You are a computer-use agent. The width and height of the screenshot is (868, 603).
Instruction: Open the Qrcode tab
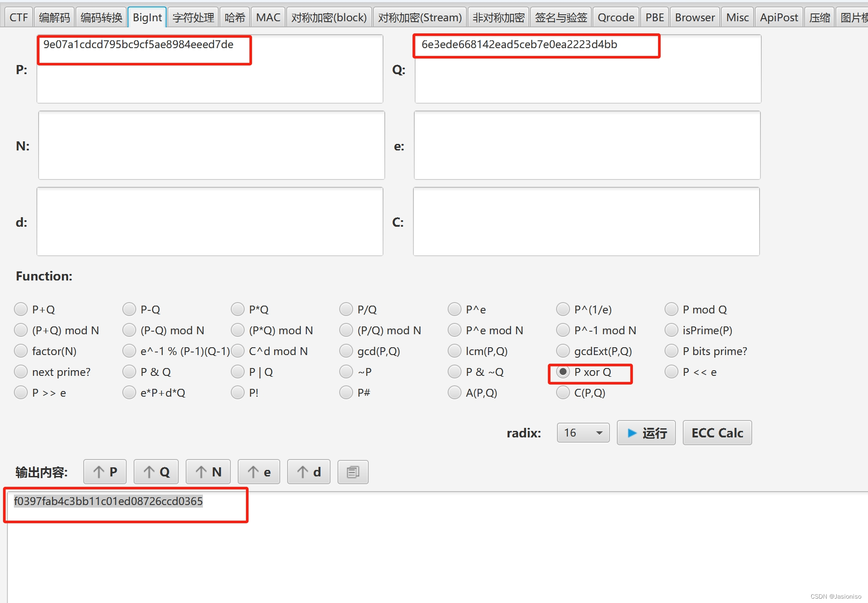616,17
